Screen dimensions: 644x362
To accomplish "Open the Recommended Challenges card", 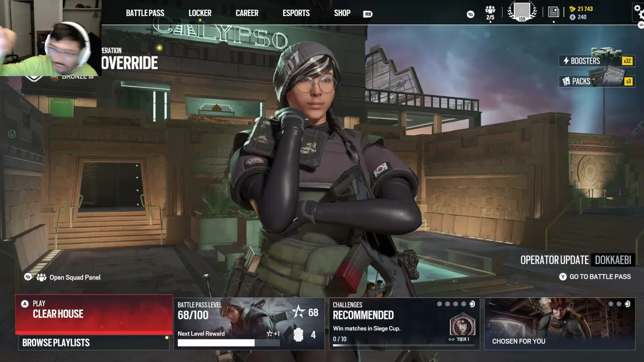I will [405, 323].
